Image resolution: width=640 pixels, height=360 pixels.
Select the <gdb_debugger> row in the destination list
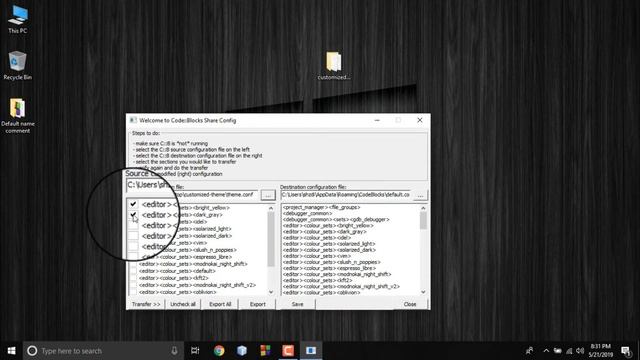[336, 220]
